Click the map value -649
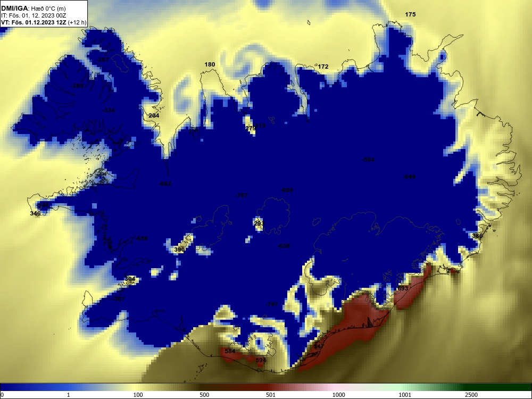Image resolution: width=532 pixels, height=399 pixels. pyautogui.click(x=409, y=177)
